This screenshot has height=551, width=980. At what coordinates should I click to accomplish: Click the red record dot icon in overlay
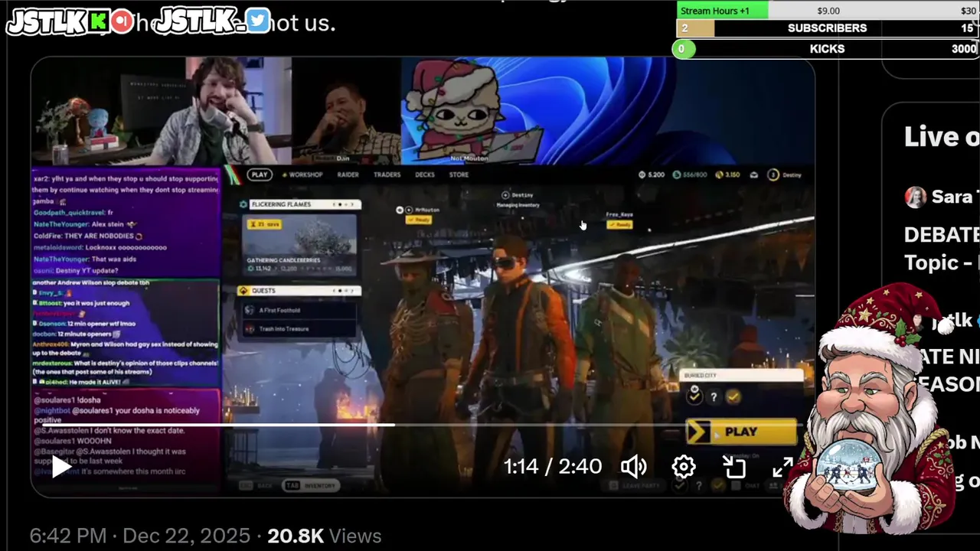(122, 21)
